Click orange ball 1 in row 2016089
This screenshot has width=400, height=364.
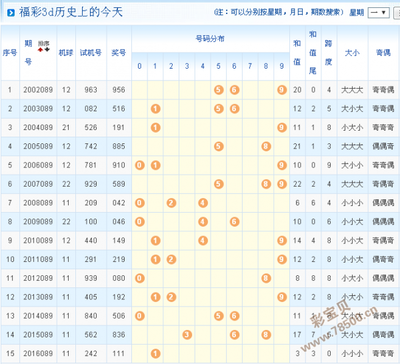(x=156, y=354)
